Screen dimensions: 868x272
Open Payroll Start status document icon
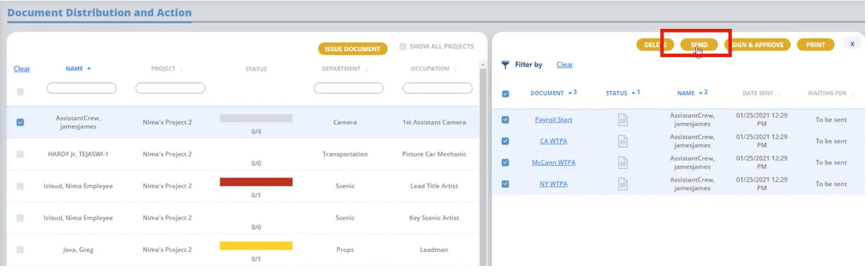(622, 120)
